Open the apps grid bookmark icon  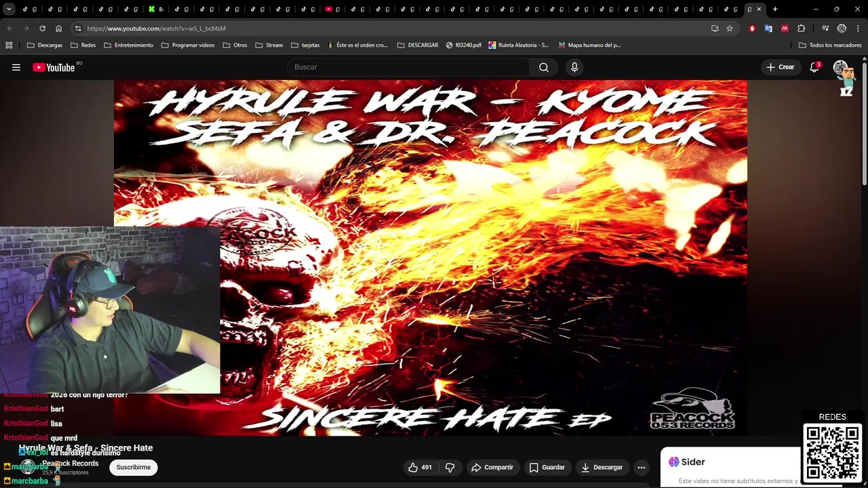[x=9, y=45]
